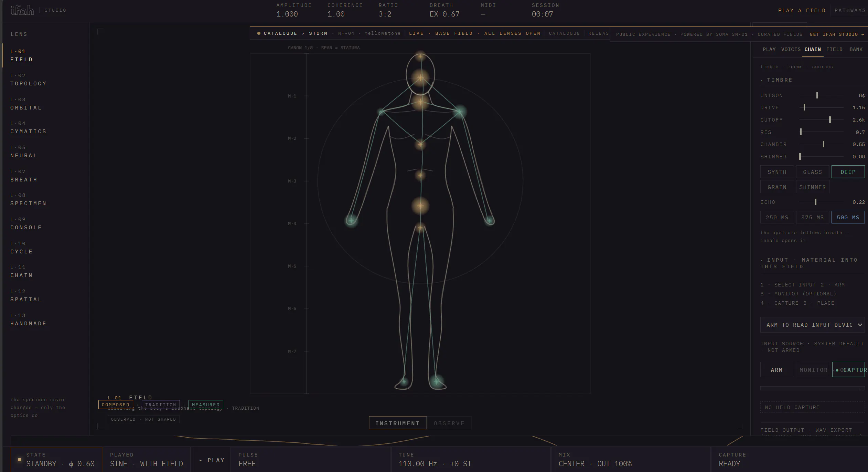The image size is (868, 472).
Task: Click the standby state square indicator
Action: pyautogui.click(x=20, y=460)
